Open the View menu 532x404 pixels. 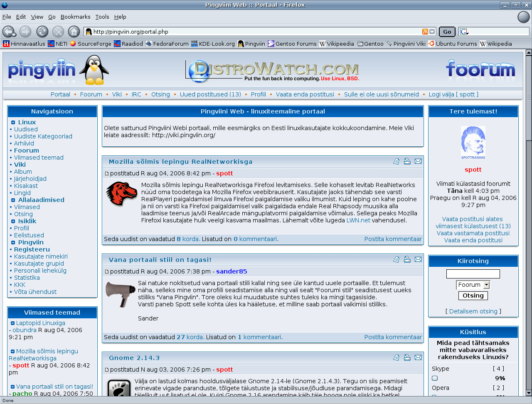pos(37,17)
